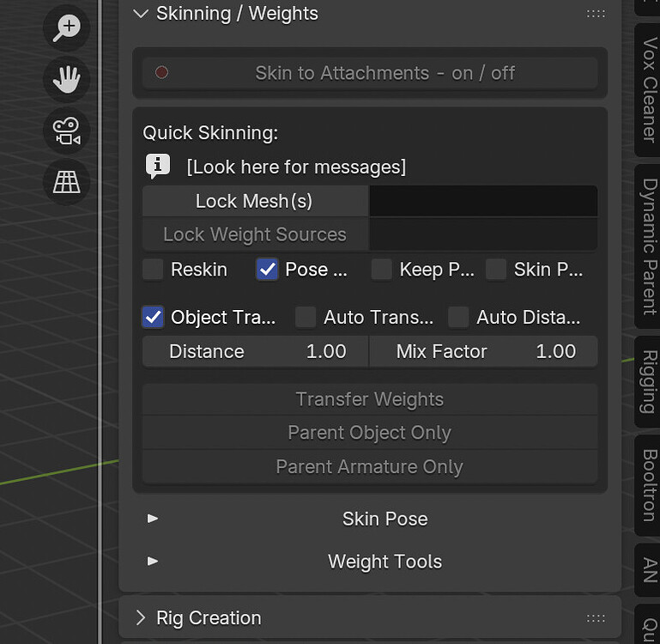The height and width of the screenshot is (644, 660).
Task: Toggle Skin to Attachments on / off
Action: [370, 73]
